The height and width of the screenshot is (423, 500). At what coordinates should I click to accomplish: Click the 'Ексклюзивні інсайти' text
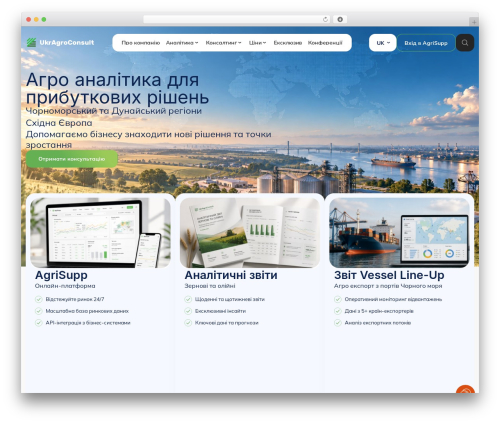coord(220,311)
